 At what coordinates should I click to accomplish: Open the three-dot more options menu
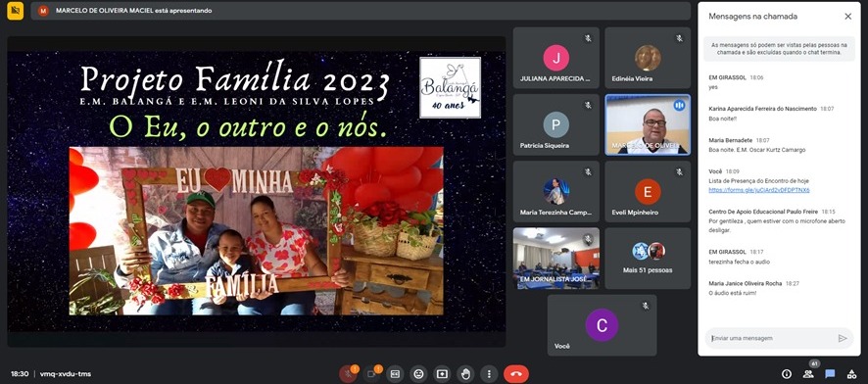pyautogui.click(x=489, y=374)
